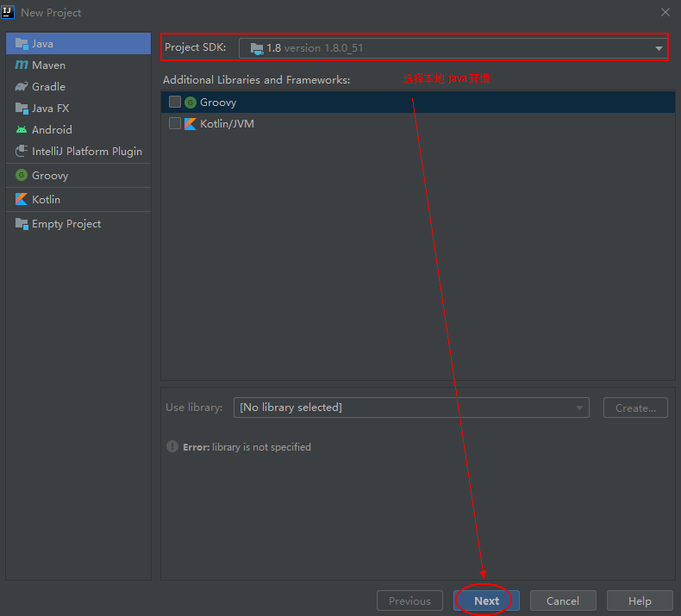The image size is (681, 616).
Task: Click the IntelliJ IDEA logo in title bar
Action: pyautogui.click(x=8, y=12)
